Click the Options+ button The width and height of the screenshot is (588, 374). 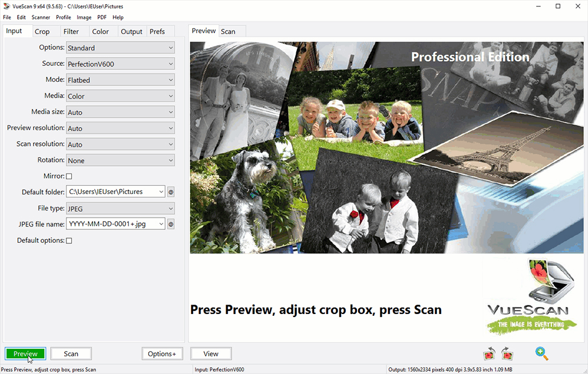pyautogui.click(x=162, y=353)
